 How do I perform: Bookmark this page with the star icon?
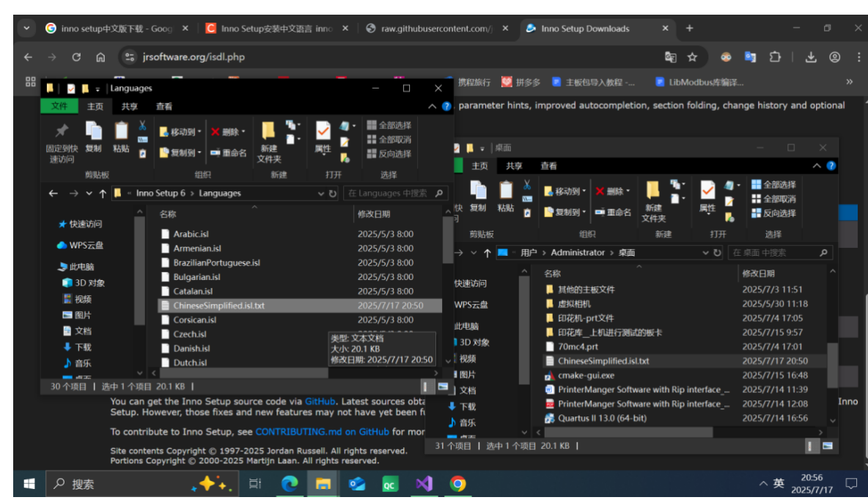[x=692, y=57]
